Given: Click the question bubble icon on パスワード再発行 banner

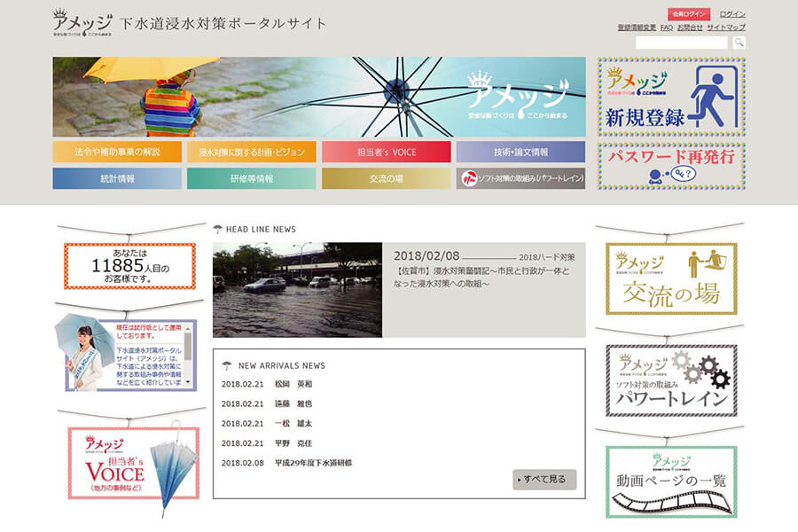Looking at the screenshot, I should [x=684, y=174].
